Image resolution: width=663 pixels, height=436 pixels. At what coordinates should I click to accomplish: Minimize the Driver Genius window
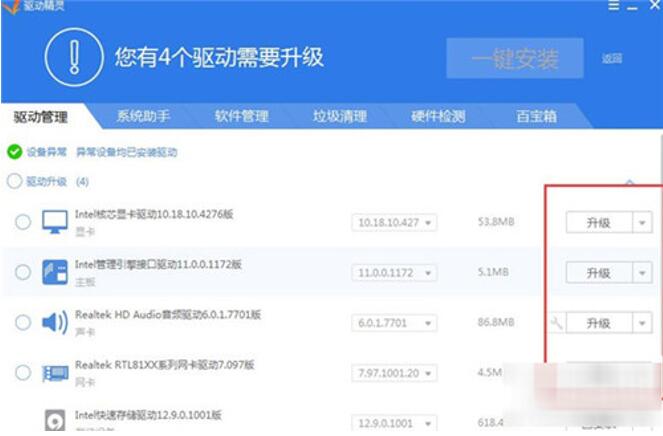632,7
